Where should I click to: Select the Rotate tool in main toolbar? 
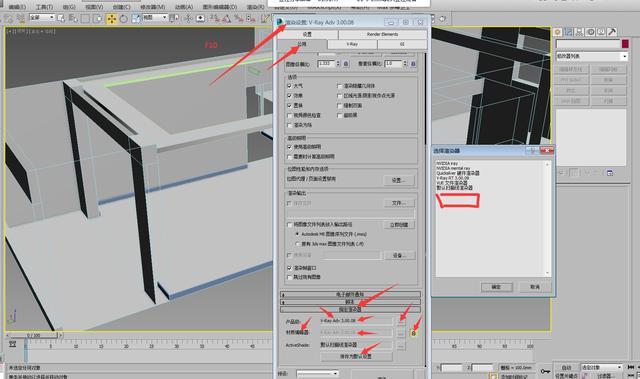point(124,18)
